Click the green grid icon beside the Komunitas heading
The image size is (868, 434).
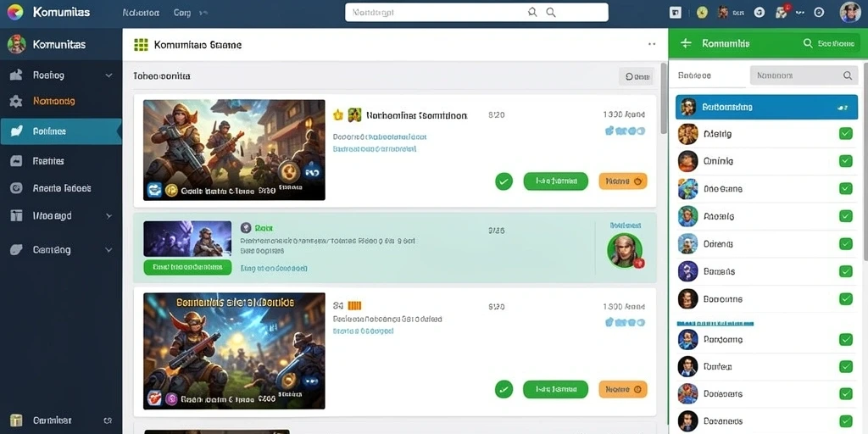tap(142, 45)
